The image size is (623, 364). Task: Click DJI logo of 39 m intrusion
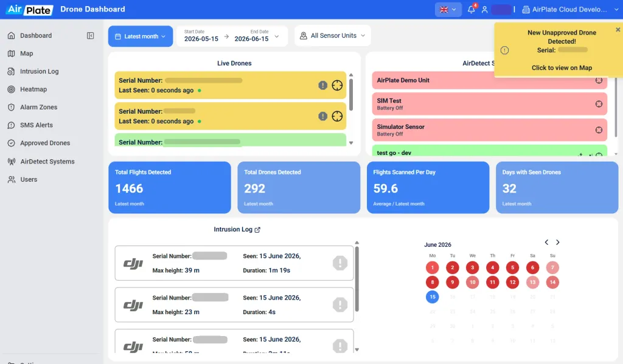pyautogui.click(x=133, y=263)
